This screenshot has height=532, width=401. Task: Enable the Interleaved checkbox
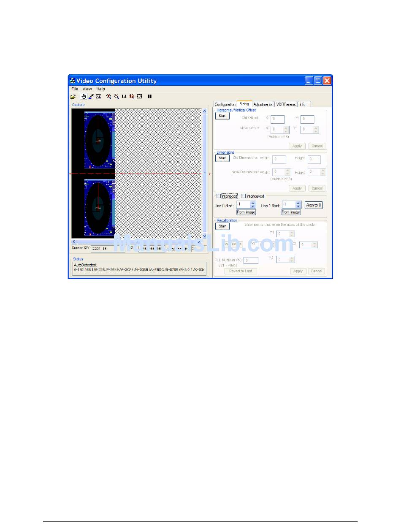click(243, 196)
